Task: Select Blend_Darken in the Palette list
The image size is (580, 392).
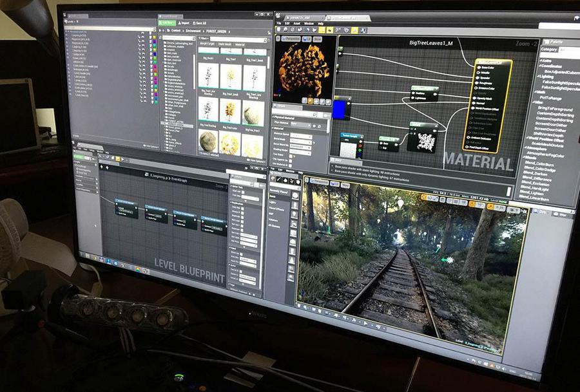Action: pyautogui.click(x=537, y=173)
